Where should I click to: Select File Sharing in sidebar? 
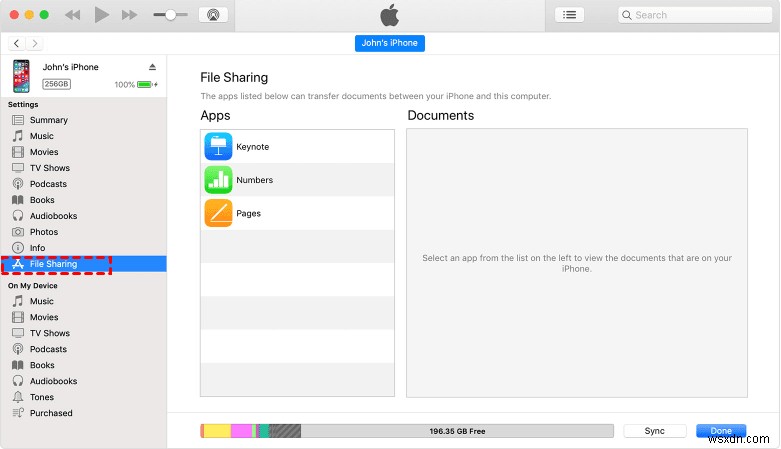84,264
